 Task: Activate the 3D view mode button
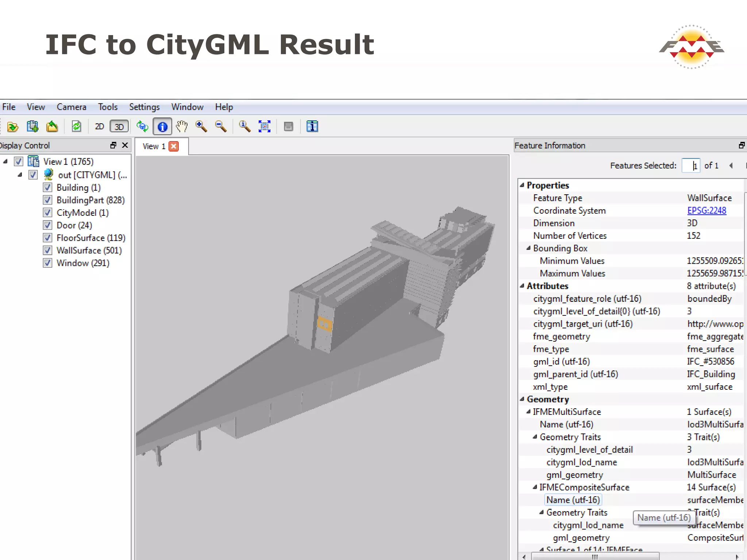click(x=119, y=127)
